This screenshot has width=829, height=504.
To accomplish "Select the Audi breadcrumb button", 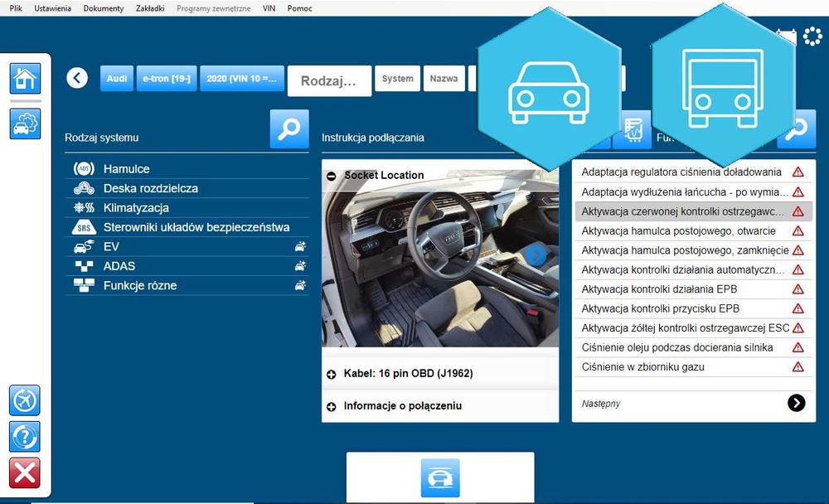I will tap(116, 78).
